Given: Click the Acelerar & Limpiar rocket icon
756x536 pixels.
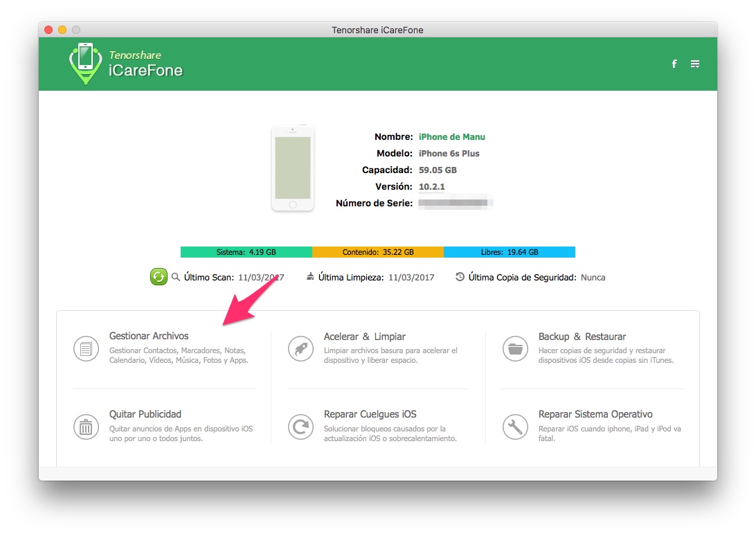Looking at the screenshot, I should (x=301, y=348).
